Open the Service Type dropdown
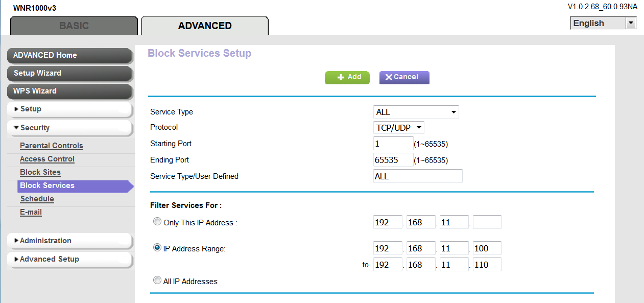The height and width of the screenshot is (303, 644). click(x=416, y=112)
